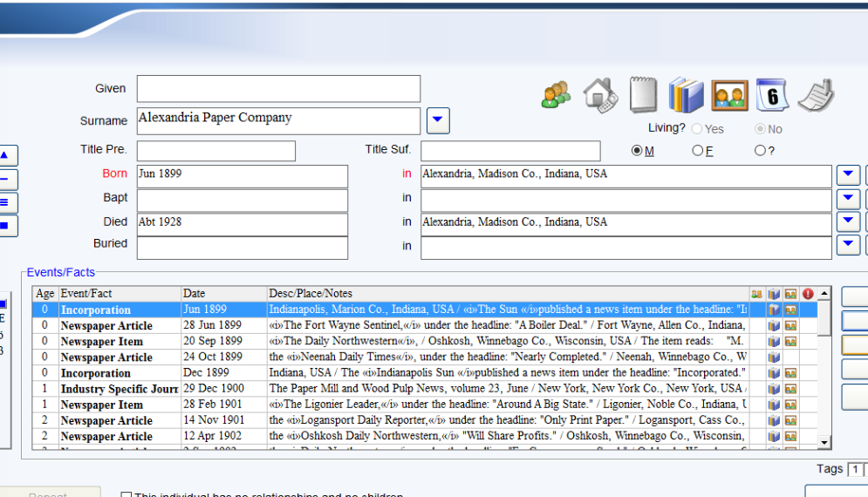Open the Surname dropdown arrow
Screen dimensions: 868x497
pyautogui.click(x=438, y=120)
